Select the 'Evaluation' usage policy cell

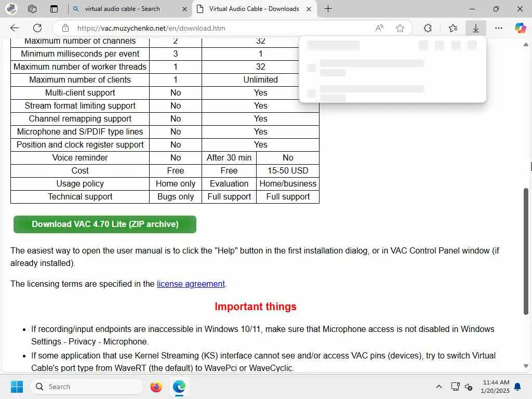[x=229, y=183]
